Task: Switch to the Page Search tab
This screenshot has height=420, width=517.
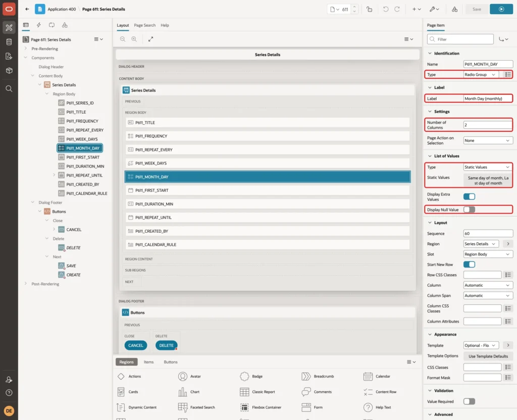Action: (144, 25)
